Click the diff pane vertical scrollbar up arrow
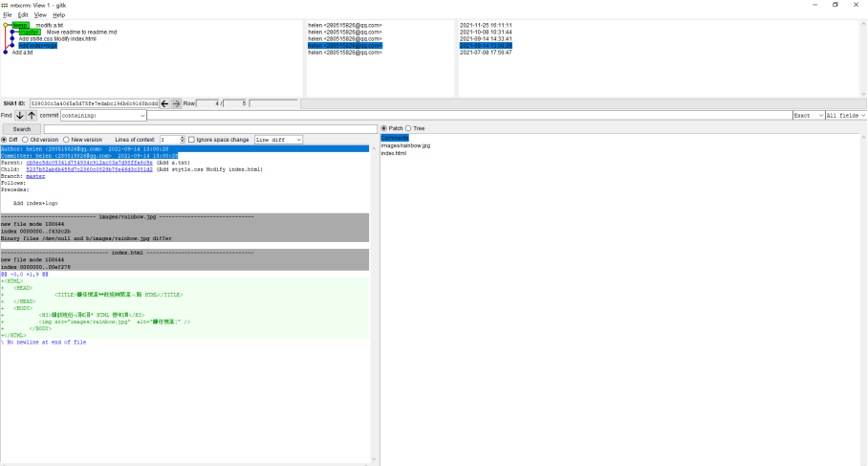 click(x=374, y=148)
